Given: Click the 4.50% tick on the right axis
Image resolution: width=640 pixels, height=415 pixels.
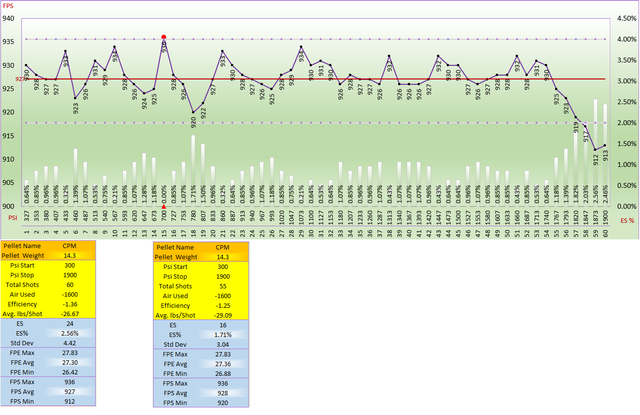Looking at the screenshot, I should pyautogui.click(x=627, y=18).
